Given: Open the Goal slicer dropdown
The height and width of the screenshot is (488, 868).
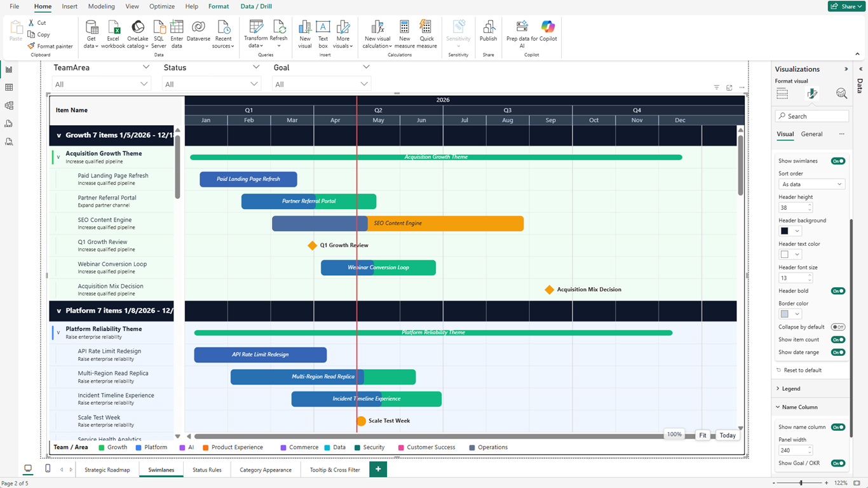Looking at the screenshot, I should point(322,84).
